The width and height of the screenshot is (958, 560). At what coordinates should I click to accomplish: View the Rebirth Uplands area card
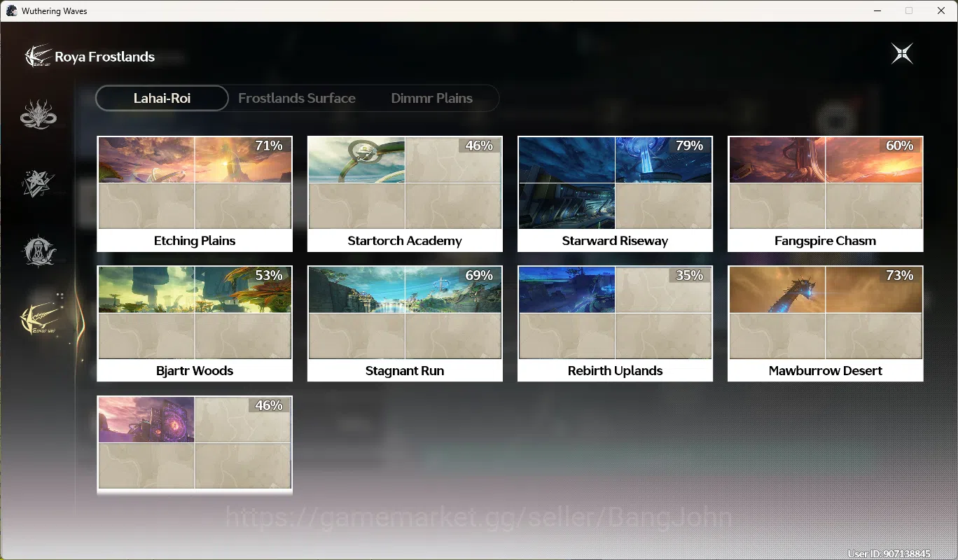point(615,323)
